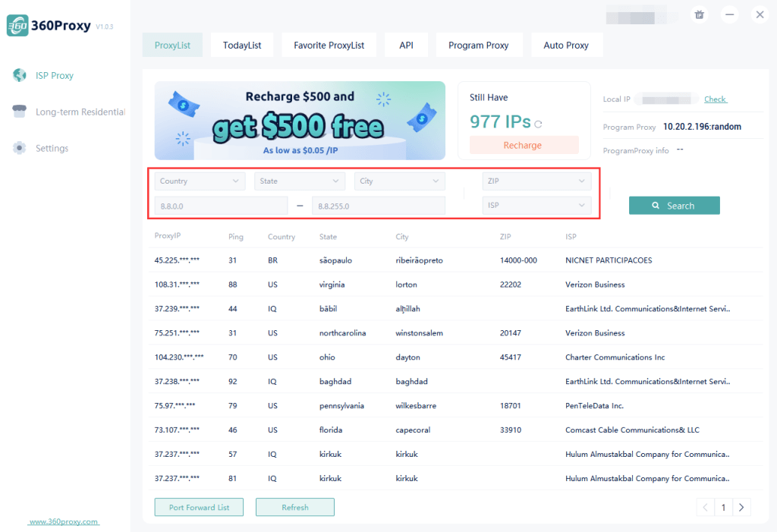Viewport: 777px width, 532px height.
Task: Open the State dropdown
Action: pos(299,181)
